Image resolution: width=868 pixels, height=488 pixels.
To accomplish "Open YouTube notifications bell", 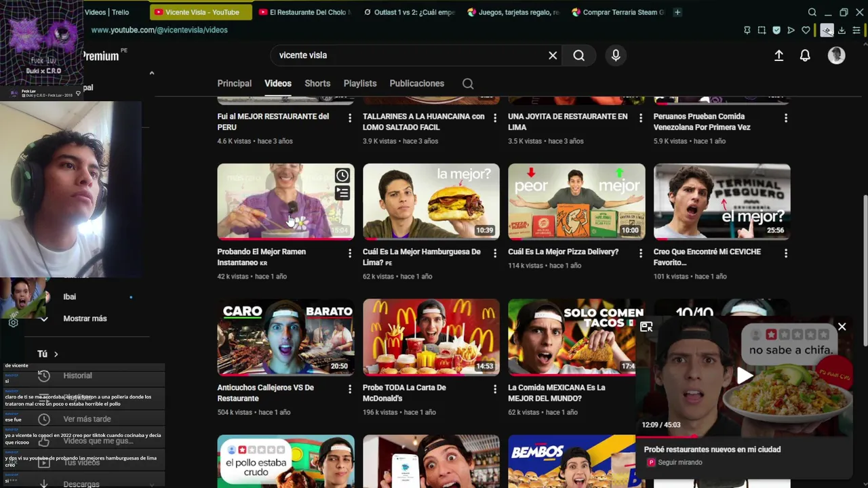I will (805, 56).
